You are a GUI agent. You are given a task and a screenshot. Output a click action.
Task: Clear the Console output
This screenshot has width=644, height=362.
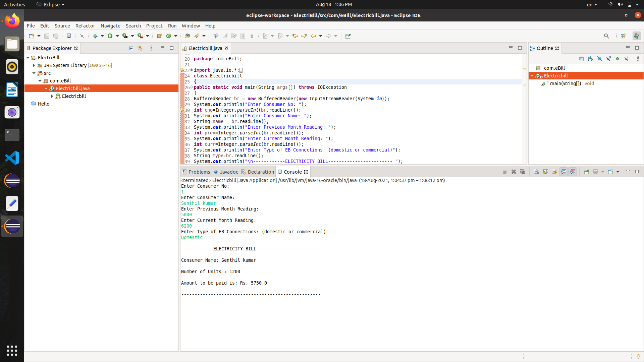click(x=536, y=171)
